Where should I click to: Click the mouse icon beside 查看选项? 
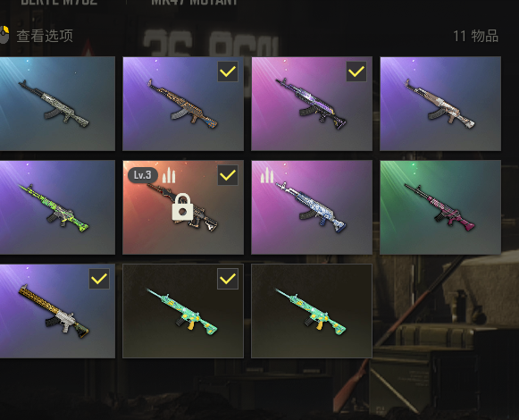4,35
